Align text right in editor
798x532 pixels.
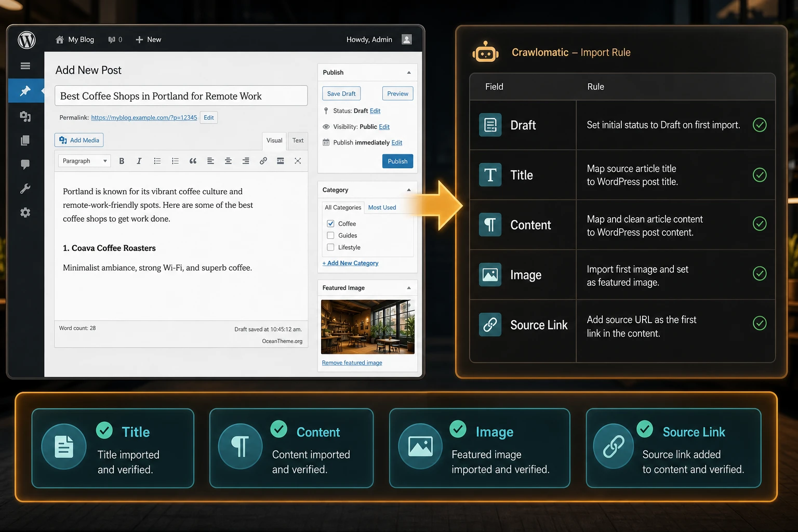click(x=246, y=161)
